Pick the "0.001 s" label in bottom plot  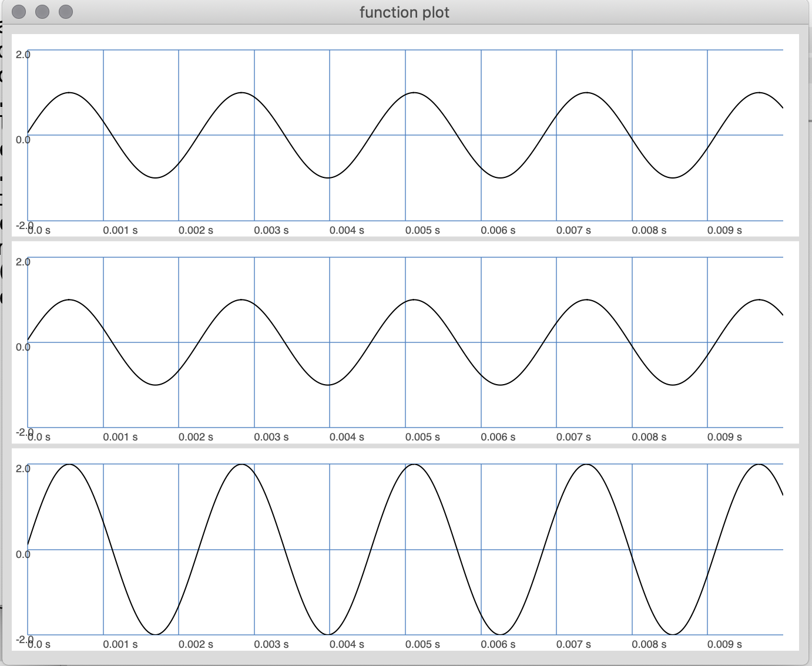120,644
